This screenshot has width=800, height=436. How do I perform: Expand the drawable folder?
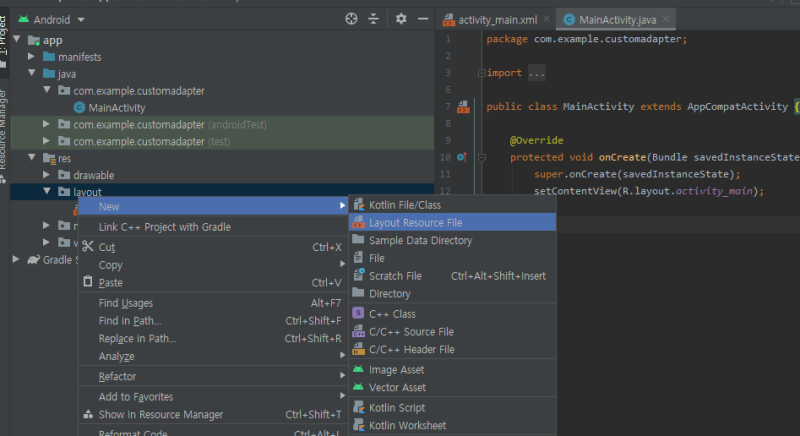coord(48,175)
